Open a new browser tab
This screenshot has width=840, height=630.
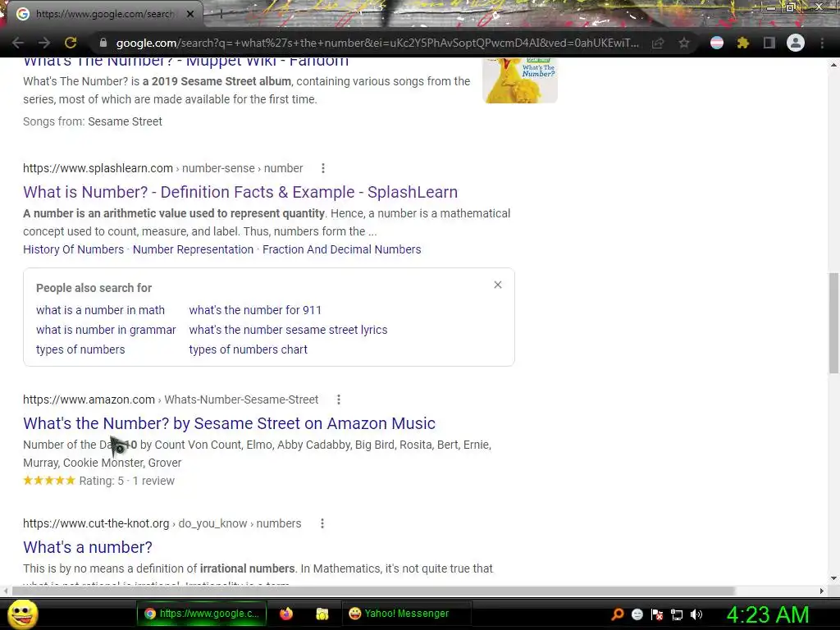[x=221, y=14]
